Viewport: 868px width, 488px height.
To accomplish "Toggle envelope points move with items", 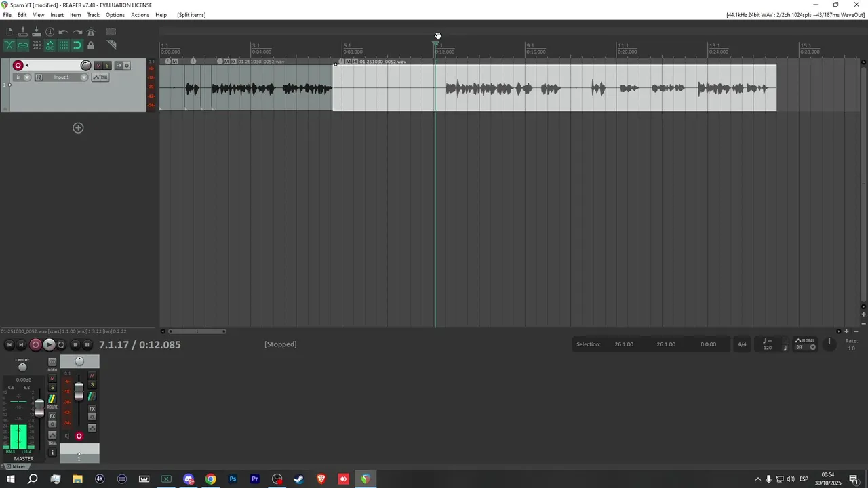I will (x=50, y=45).
